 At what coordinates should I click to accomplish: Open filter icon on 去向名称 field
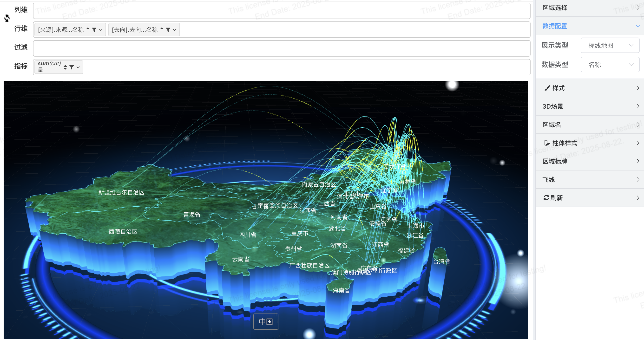pos(168,30)
